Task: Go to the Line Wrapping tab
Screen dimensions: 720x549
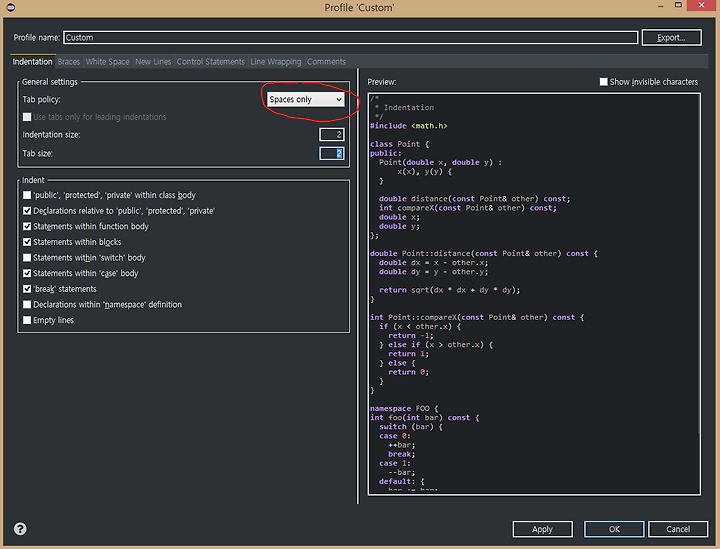Action: pyautogui.click(x=275, y=62)
